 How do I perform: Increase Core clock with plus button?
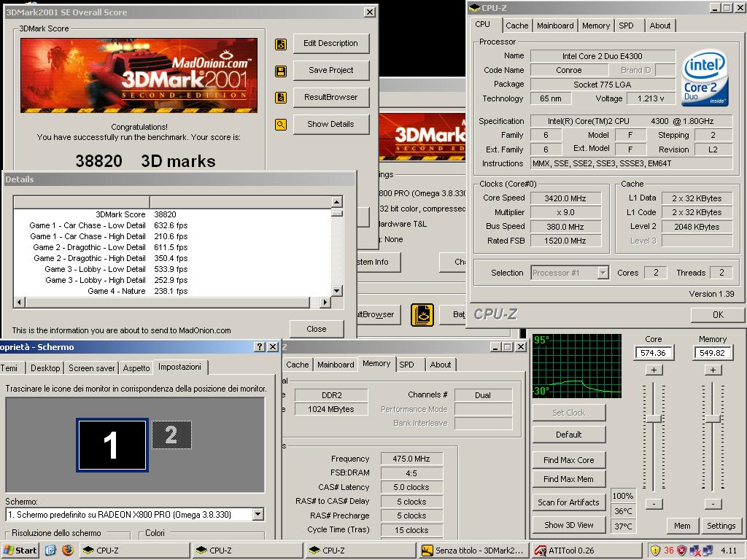(x=654, y=370)
